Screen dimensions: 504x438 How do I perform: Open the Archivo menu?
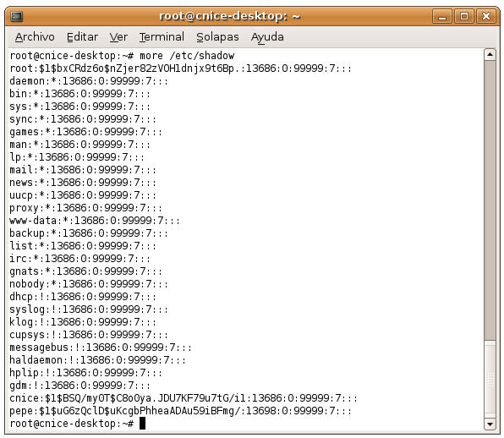pyautogui.click(x=35, y=37)
